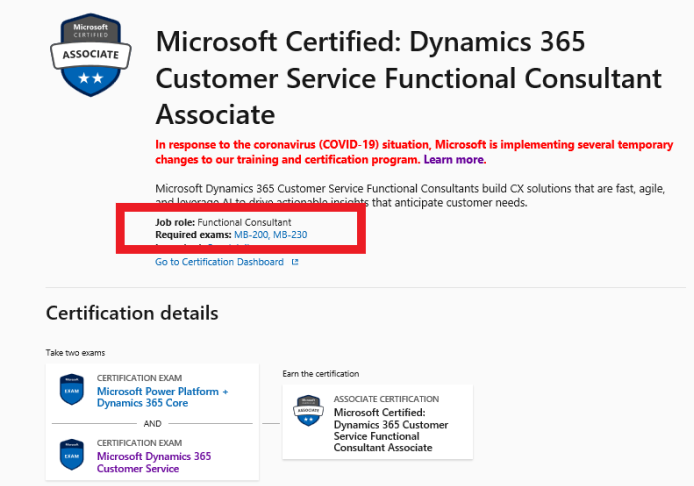The image size is (694, 486).
Task: Click the external link icon beside Certification Dashboard
Action: pyautogui.click(x=295, y=262)
